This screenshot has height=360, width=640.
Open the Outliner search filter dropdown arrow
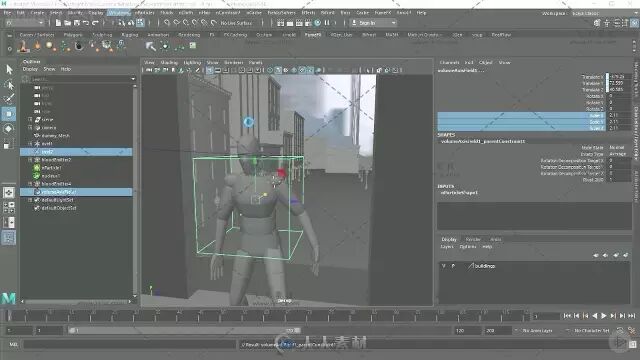[x=133, y=79]
